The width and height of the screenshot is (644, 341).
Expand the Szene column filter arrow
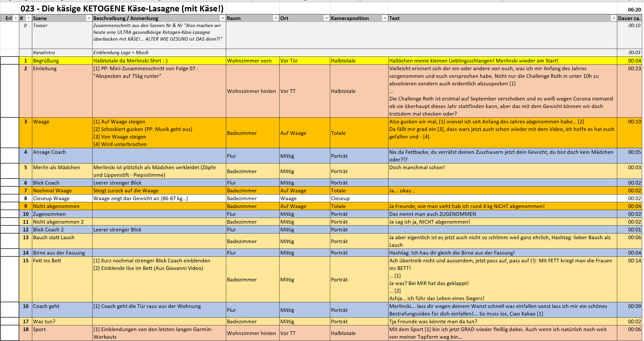coord(89,18)
